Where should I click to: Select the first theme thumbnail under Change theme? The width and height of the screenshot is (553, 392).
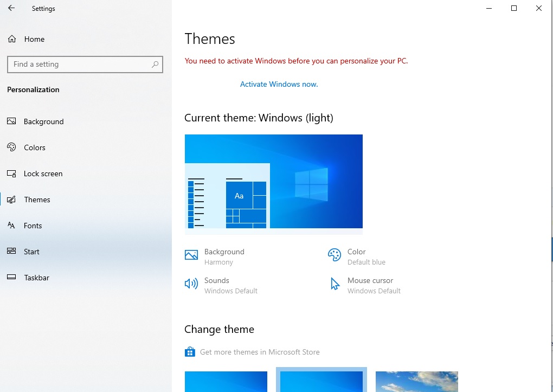point(226,381)
